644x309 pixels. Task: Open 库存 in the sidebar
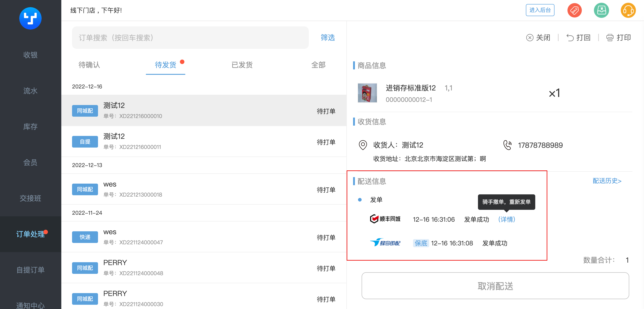tap(30, 127)
